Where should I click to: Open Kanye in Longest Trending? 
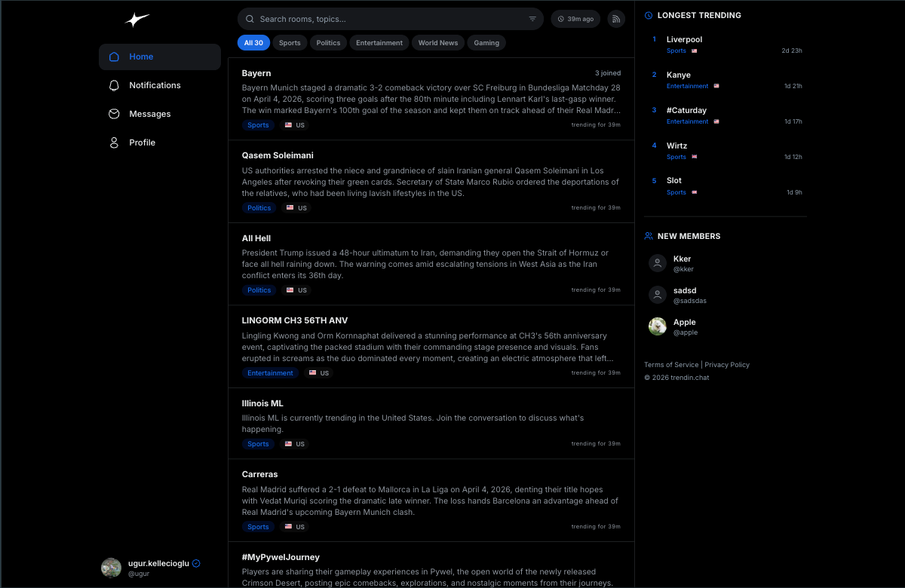point(679,75)
